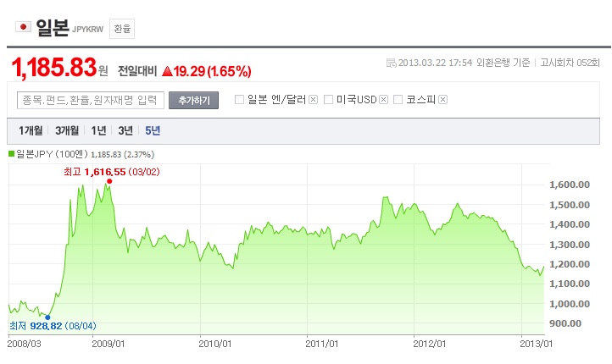The height and width of the screenshot is (364, 612).
Task: Click the blue 최저 low-point marker dot
Action: 47,317
